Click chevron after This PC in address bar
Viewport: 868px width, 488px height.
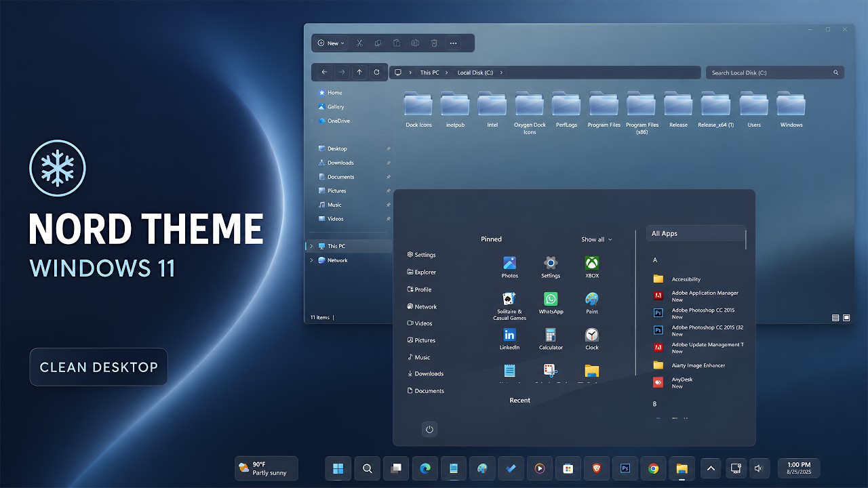click(448, 73)
